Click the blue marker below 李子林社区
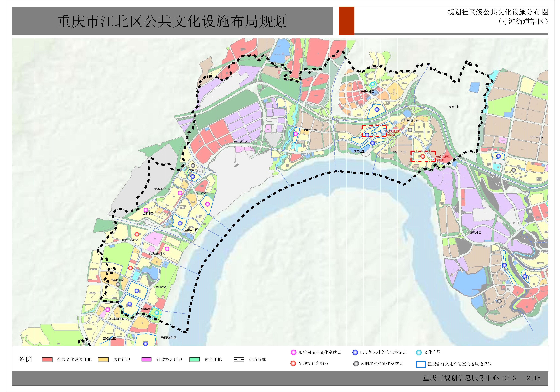Viewport: 560px width, 392px height. 377,110
